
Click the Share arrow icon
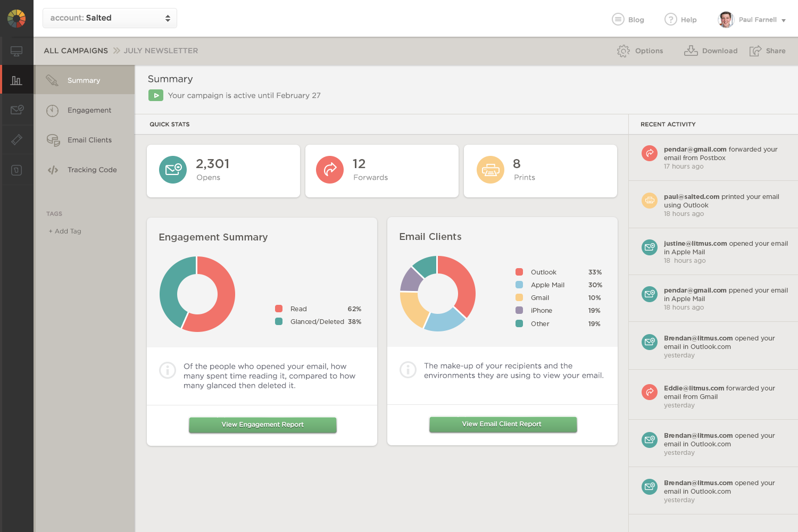(755, 51)
